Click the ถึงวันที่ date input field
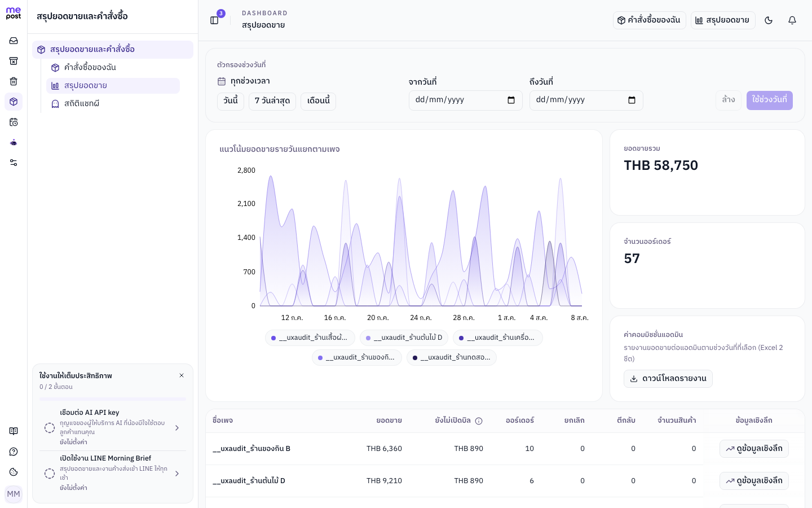This screenshot has height=508, width=812. pos(586,100)
